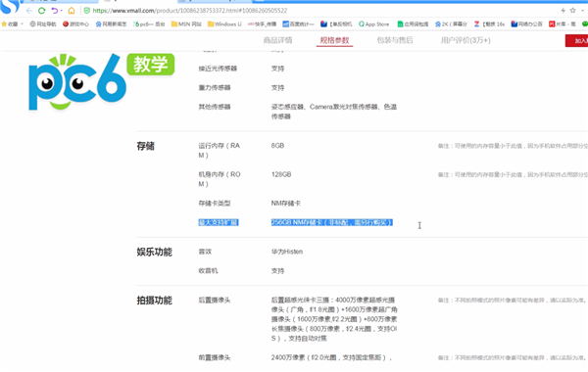Switch to the 包装与售后 tab

(395, 40)
